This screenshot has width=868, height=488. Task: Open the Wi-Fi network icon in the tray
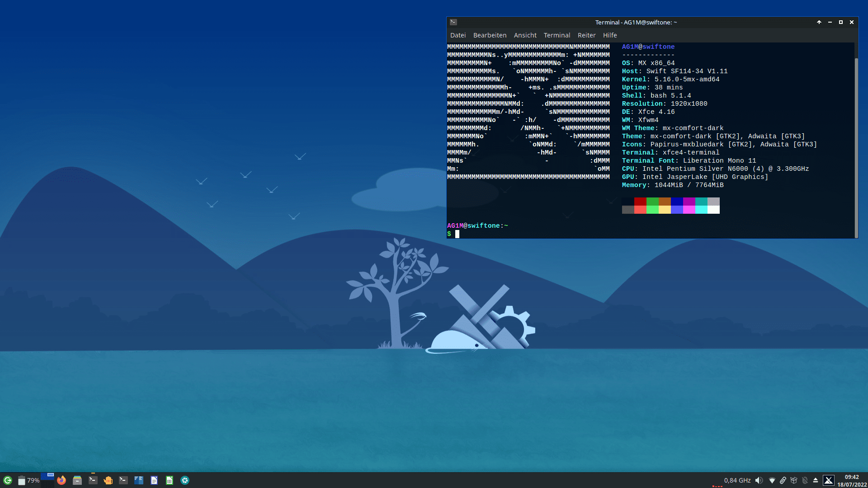772,480
